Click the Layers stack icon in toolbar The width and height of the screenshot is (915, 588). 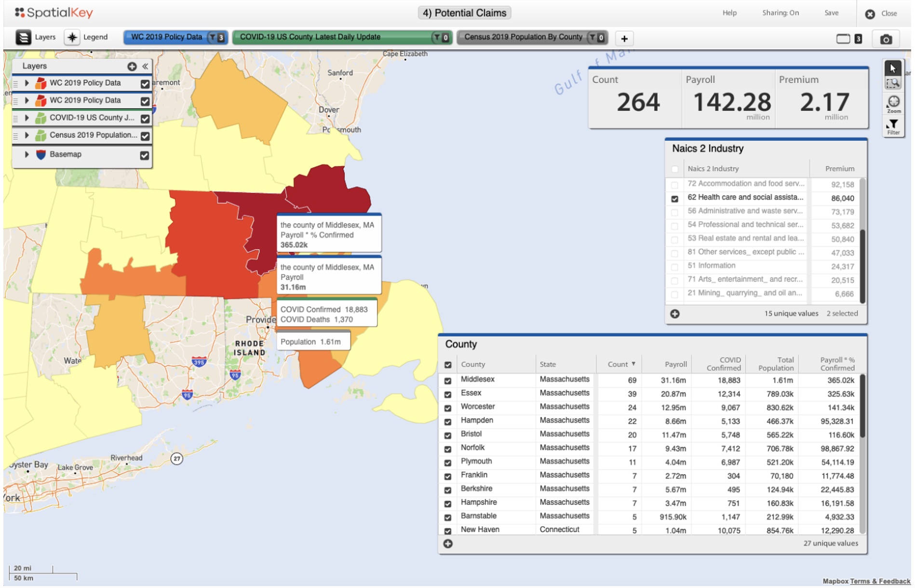point(23,37)
